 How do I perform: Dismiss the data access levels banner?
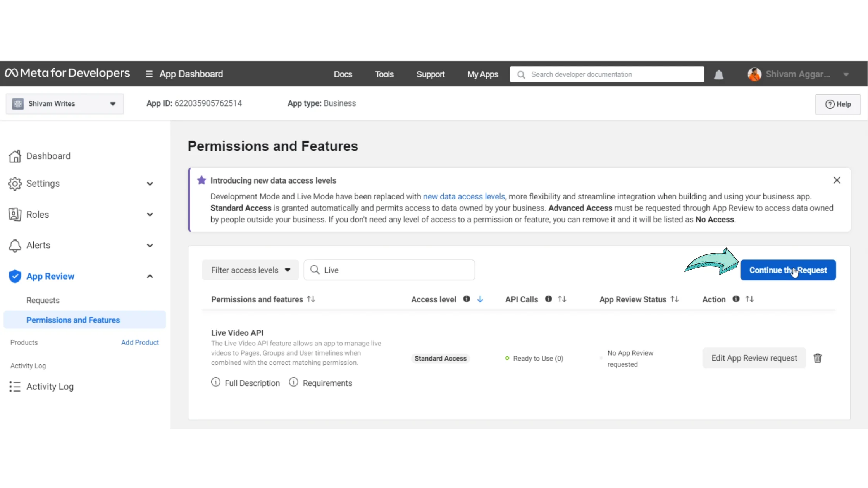(837, 180)
